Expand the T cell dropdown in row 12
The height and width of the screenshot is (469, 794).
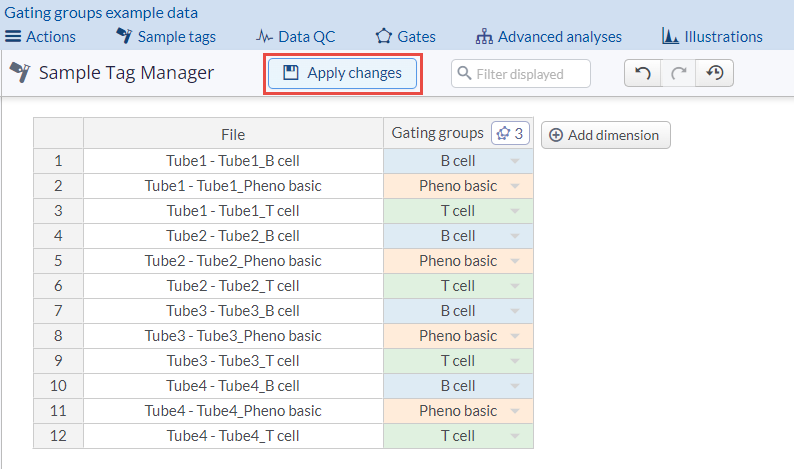point(515,436)
